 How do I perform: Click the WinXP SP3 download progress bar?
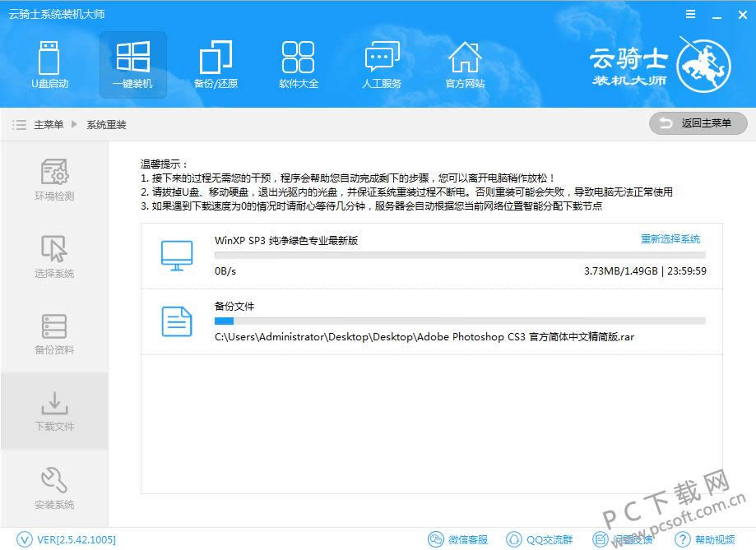(459, 256)
